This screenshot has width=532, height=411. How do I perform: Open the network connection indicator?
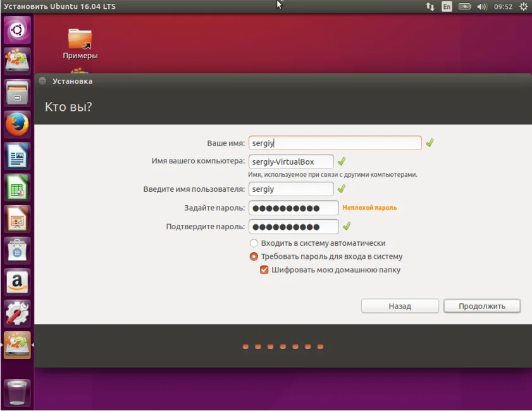(x=430, y=6)
